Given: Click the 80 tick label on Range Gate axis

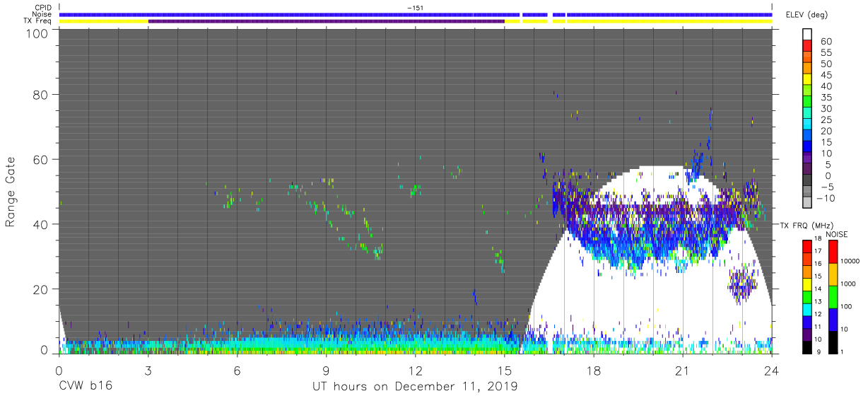Looking at the screenshot, I should (x=40, y=94).
